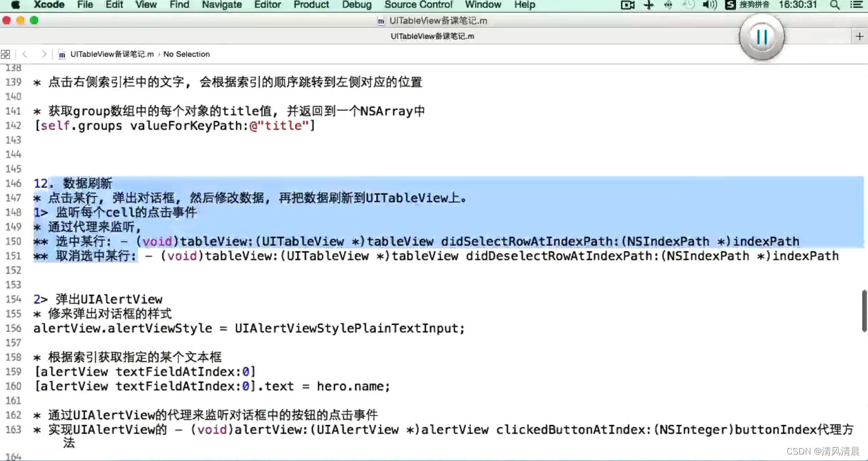
Task: Click line 142 valueForKeyPath code
Action: (x=175, y=126)
